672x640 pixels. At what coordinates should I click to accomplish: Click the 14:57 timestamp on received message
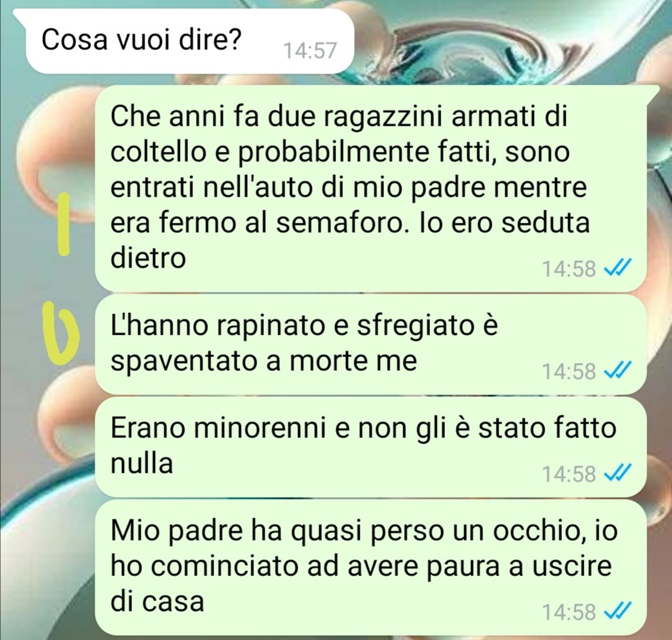tap(310, 50)
